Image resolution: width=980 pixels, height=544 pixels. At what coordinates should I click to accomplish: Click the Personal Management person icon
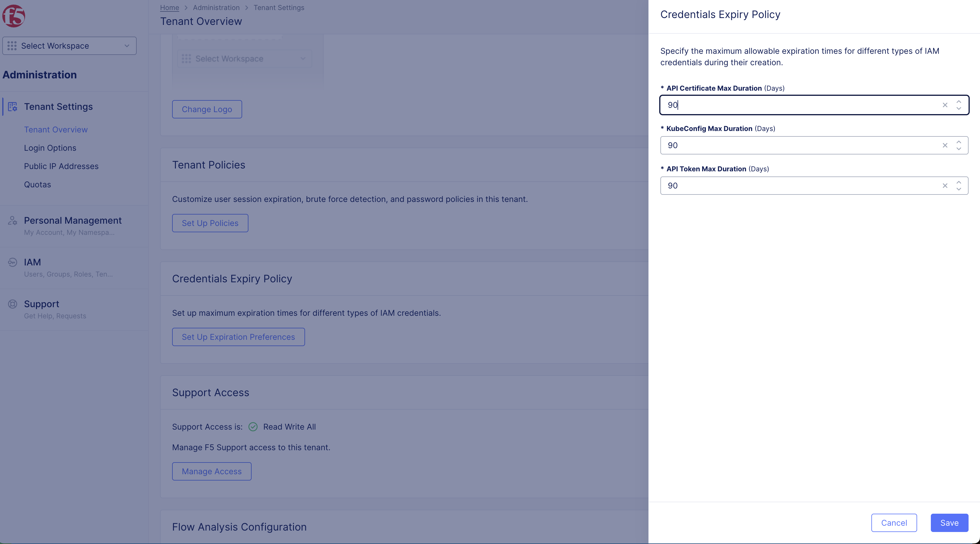[13, 221]
